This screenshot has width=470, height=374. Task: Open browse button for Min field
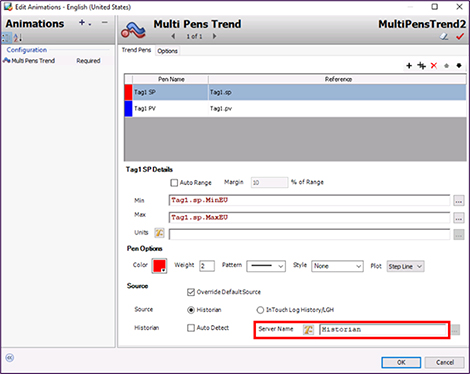coord(459,201)
